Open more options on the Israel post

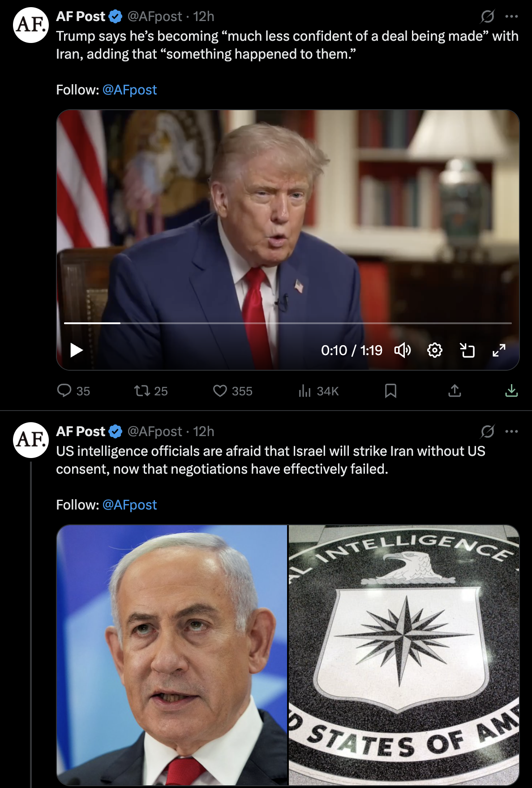(x=511, y=432)
